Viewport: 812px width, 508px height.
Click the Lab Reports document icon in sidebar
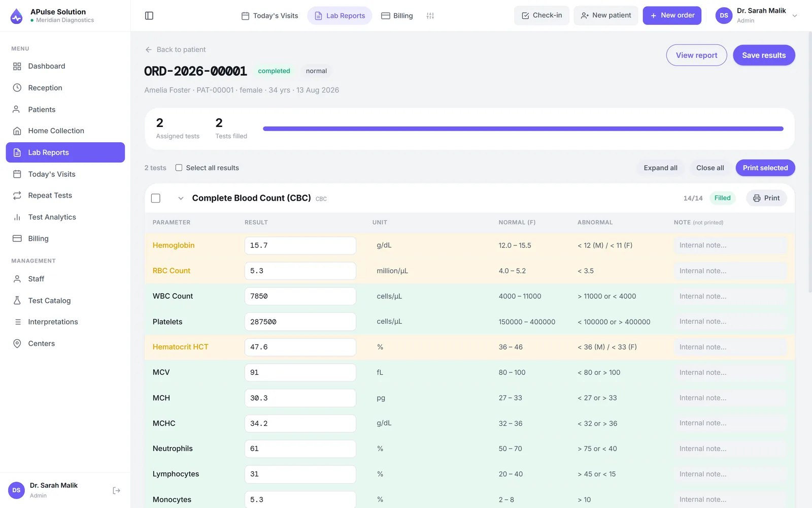pos(17,152)
